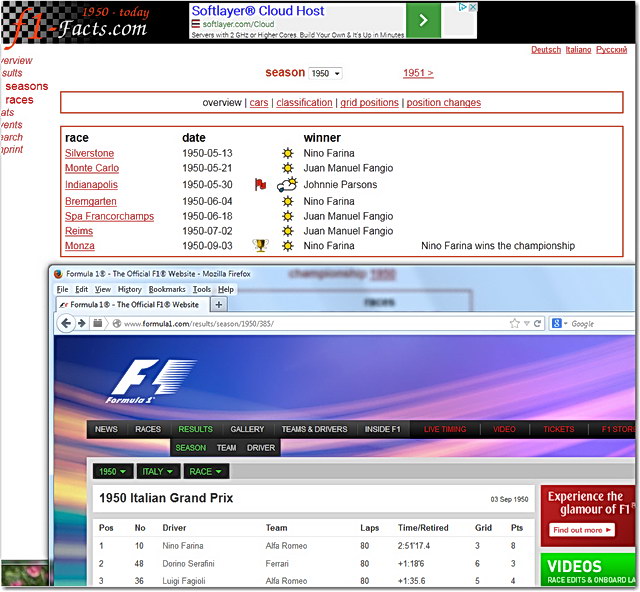Click RESULTS in the F1 navigation bar
The width and height of the screenshot is (640, 592).
[196, 429]
